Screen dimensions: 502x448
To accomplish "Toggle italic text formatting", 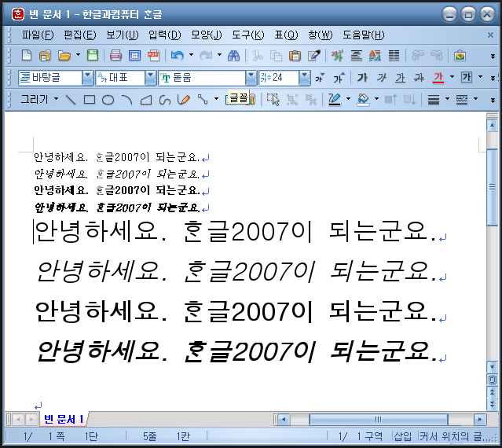I will pyautogui.click(x=381, y=77).
